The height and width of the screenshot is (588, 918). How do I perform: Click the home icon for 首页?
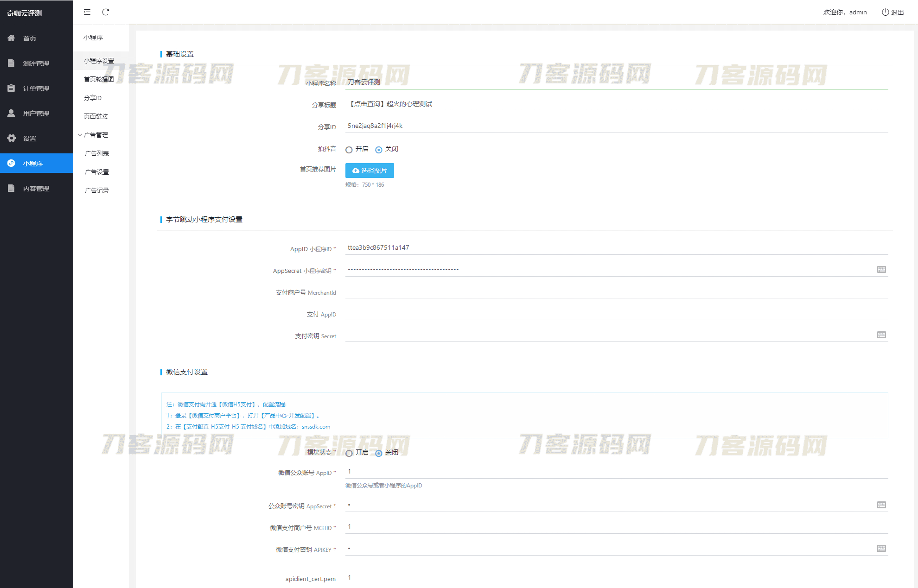pos(12,38)
